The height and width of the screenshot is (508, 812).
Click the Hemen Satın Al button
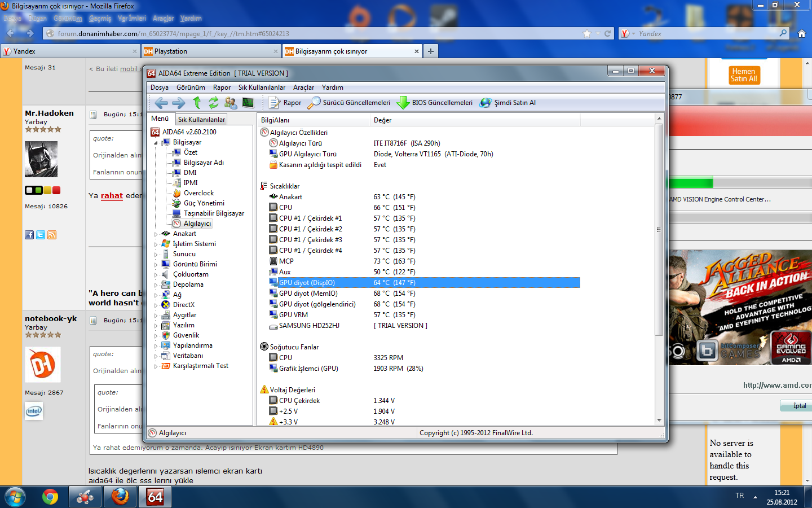(743, 75)
